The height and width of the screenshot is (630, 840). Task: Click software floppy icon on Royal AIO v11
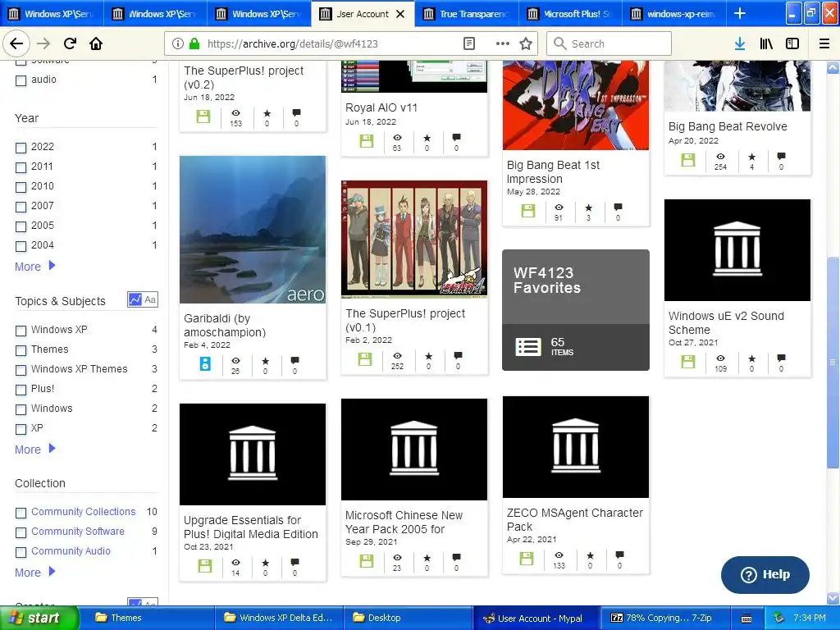(367, 141)
